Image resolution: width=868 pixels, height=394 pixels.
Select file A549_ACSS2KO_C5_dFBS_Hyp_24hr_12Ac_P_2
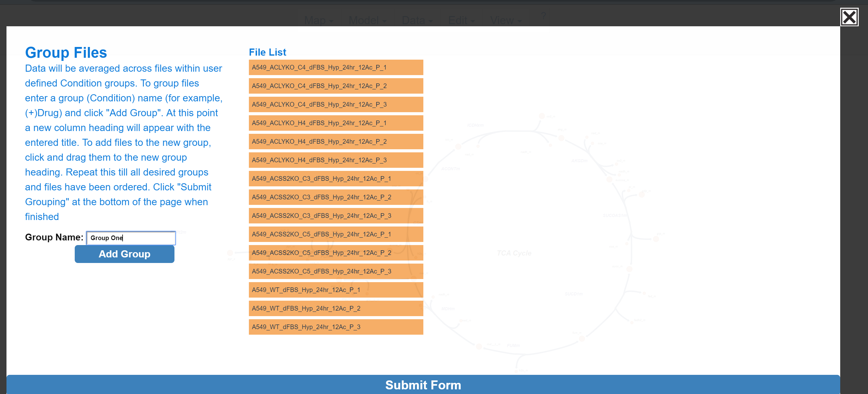point(336,253)
